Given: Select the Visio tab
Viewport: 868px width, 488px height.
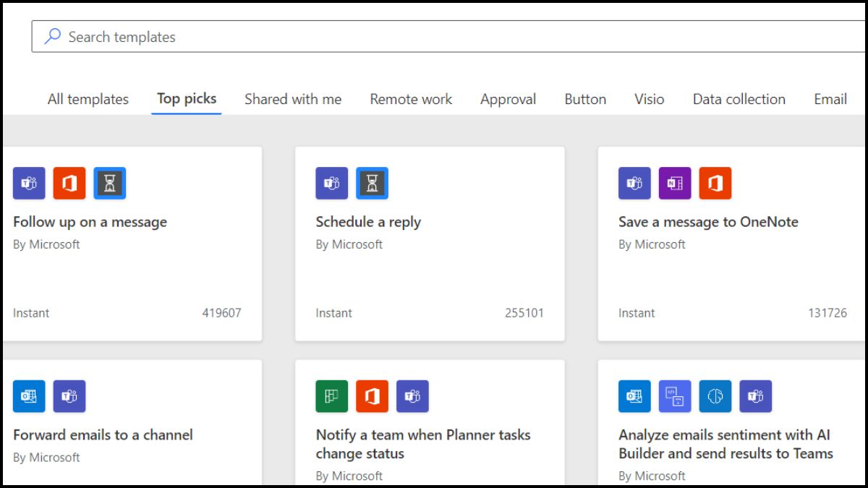Looking at the screenshot, I should (x=650, y=100).
